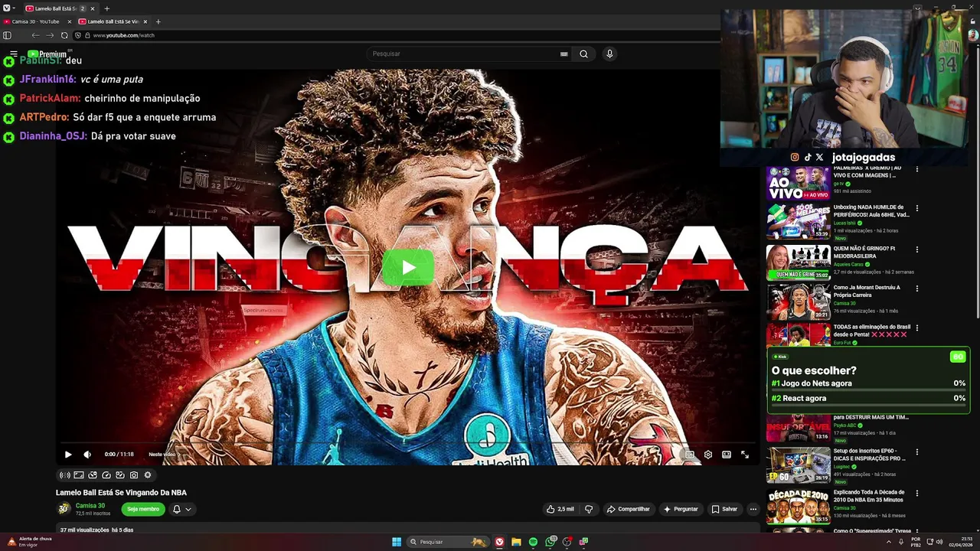Open the tracker shield icon in address bar
This screenshot has height=551, width=980.
coord(77,35)
